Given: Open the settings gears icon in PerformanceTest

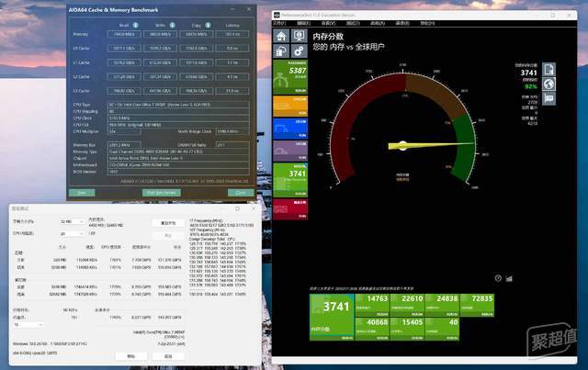Looking at the screenshot, I should click(299, 51).
